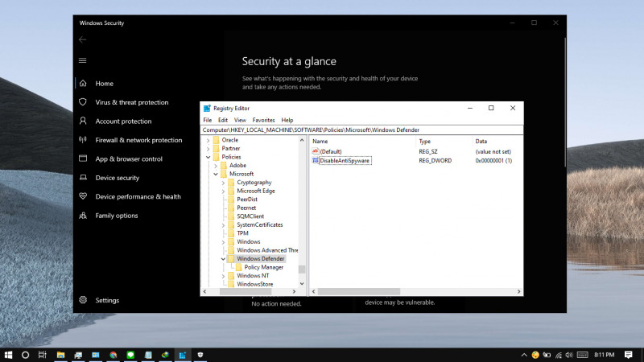Open the Help menu in Registry Editor

click(x=287, y=120)
